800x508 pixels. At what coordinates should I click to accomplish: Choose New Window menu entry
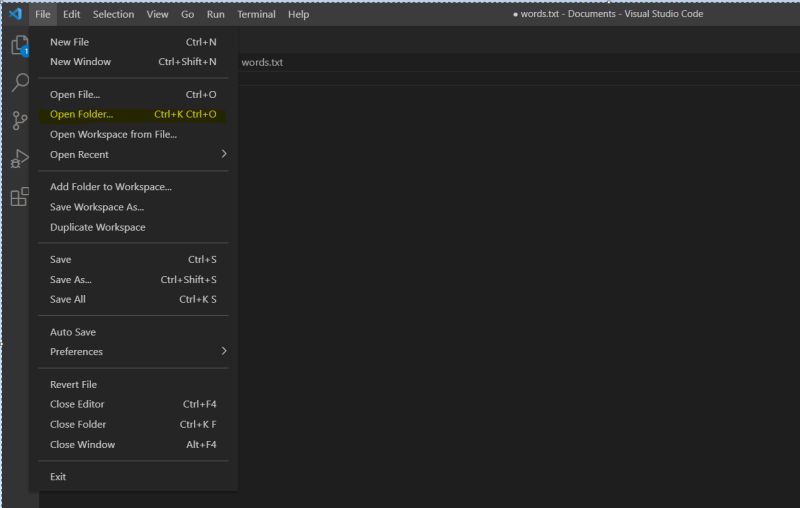(133, 62)
